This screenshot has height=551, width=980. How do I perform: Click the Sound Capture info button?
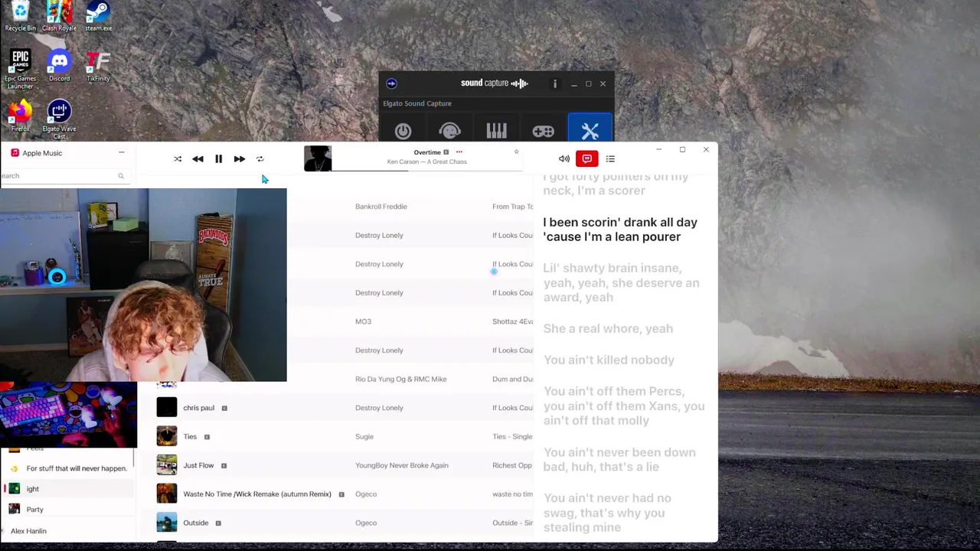(x=555, y=83)
